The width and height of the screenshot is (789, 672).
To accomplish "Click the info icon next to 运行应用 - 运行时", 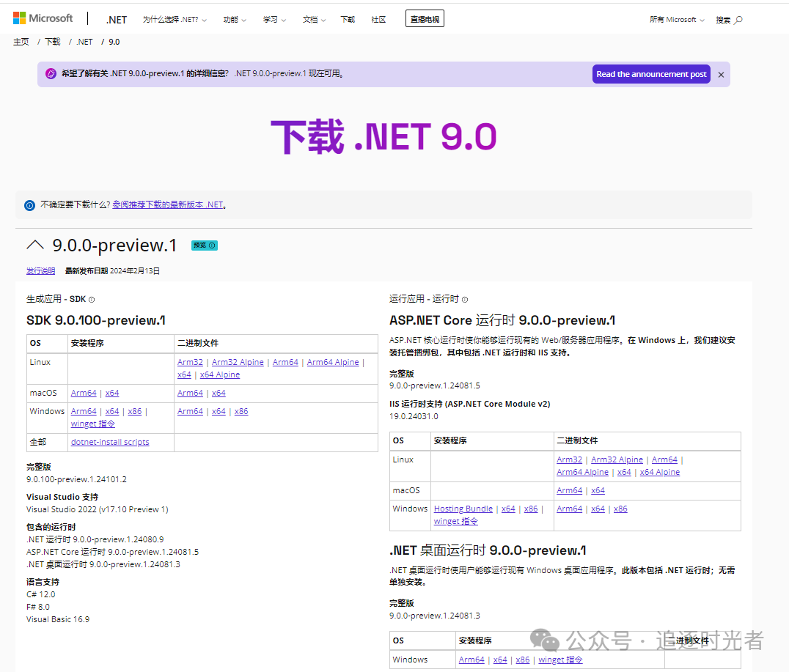I will pyautogui.click(x=465, y=299).
